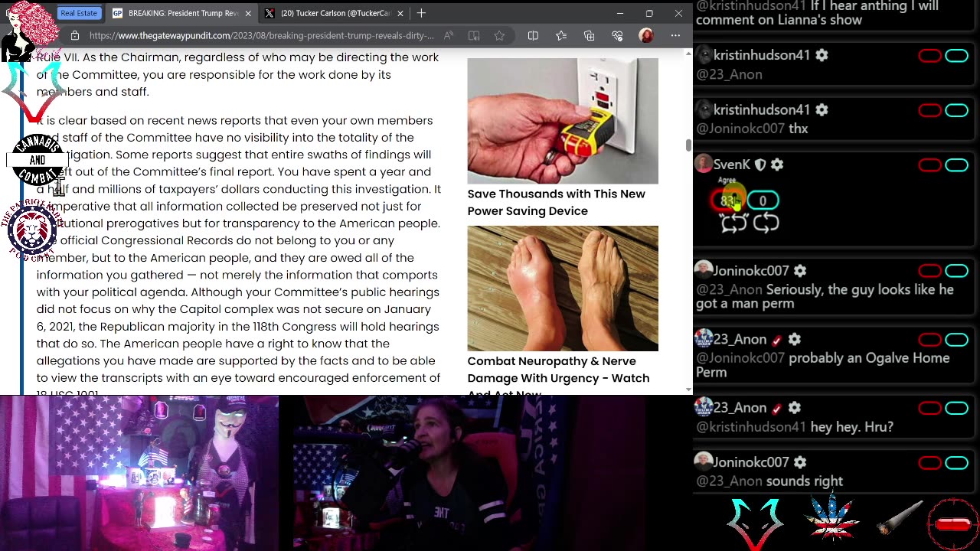
Task: Click the cyan-red fox logo icon
Action: coord(756,523)
